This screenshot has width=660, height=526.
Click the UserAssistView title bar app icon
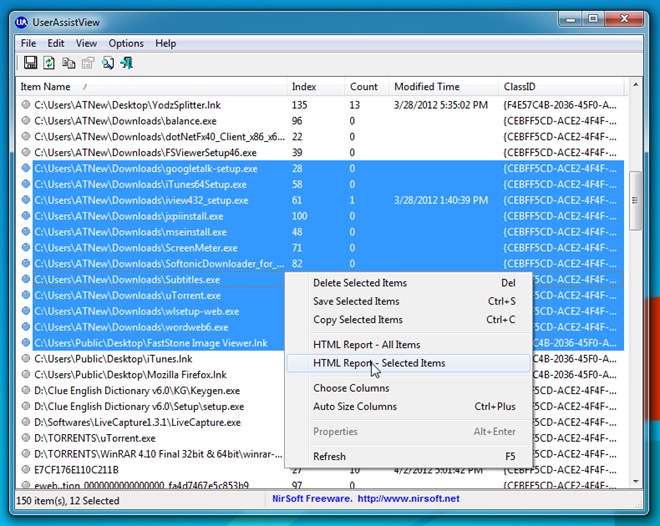tap(21, 22)
